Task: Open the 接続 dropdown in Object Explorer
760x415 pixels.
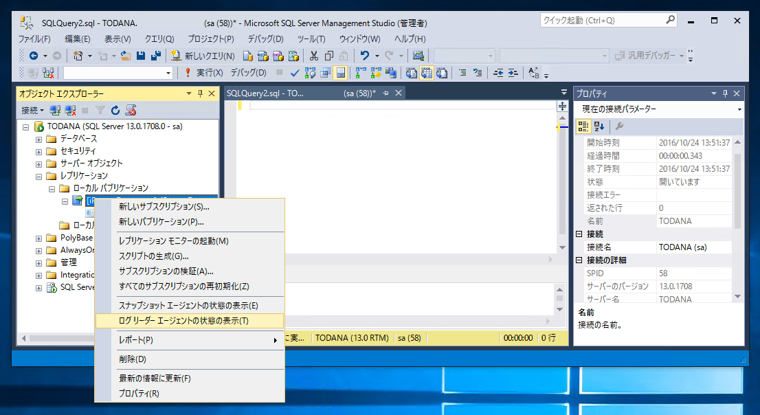Action: pos(32,111)
